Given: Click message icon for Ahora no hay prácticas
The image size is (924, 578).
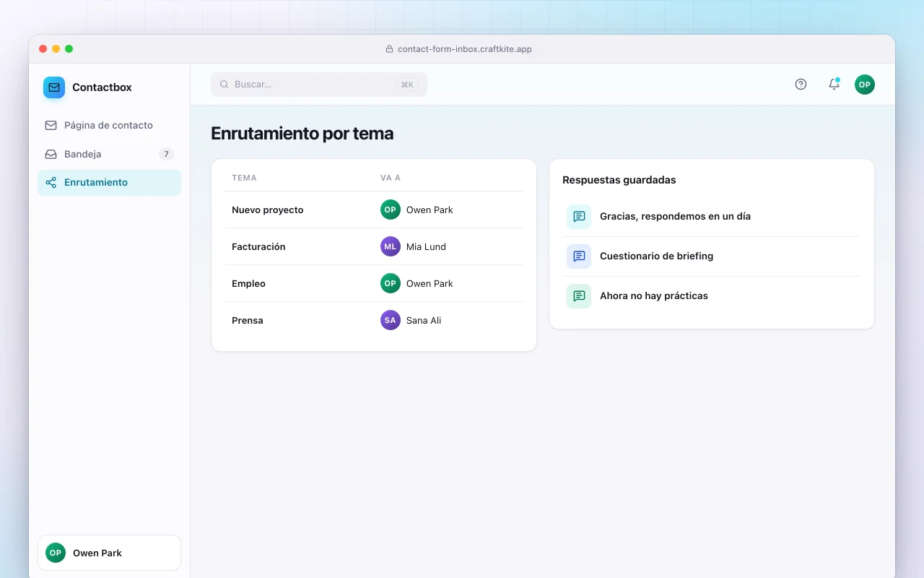Looking at the screenshot, I should [x=579, y=296].
